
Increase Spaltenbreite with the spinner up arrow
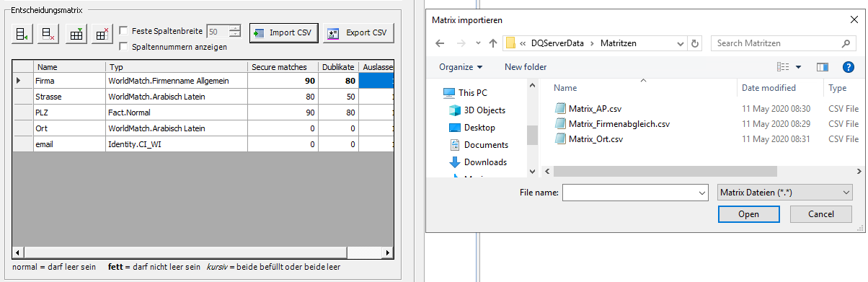[235, 28]
